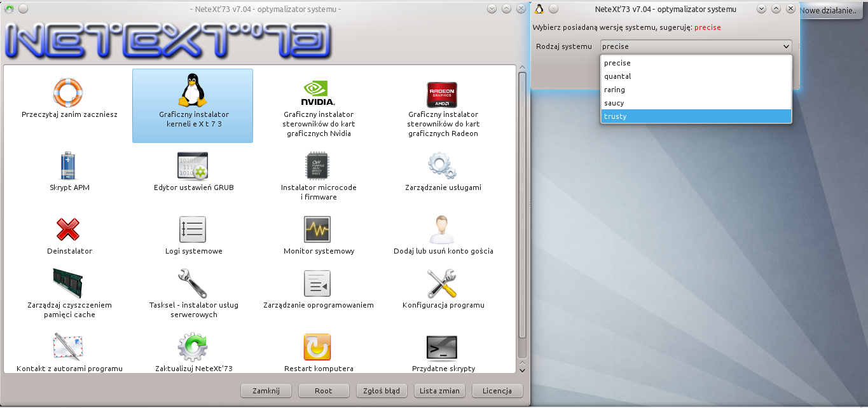
Task: Open Przydatne skrypty terminal icon
Action: (443, 348)
